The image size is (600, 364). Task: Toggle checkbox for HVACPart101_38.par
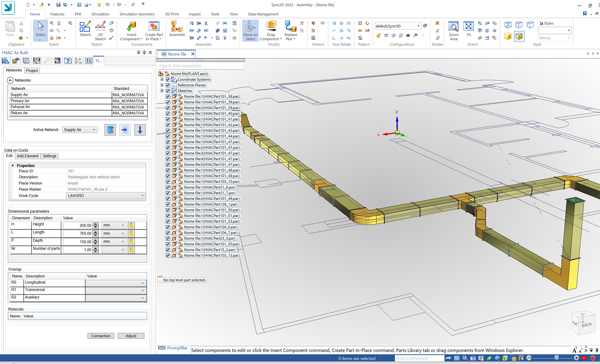click(x=168, y=97)
